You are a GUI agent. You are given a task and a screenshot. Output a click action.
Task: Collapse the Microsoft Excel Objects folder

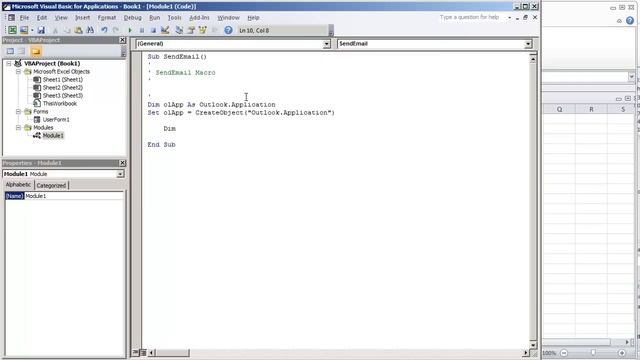(x=18, y=71)
